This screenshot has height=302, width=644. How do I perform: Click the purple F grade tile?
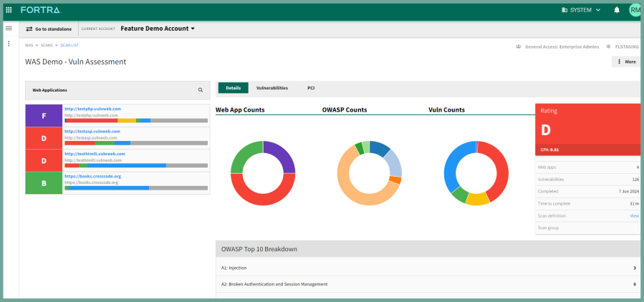click(44, 116)
